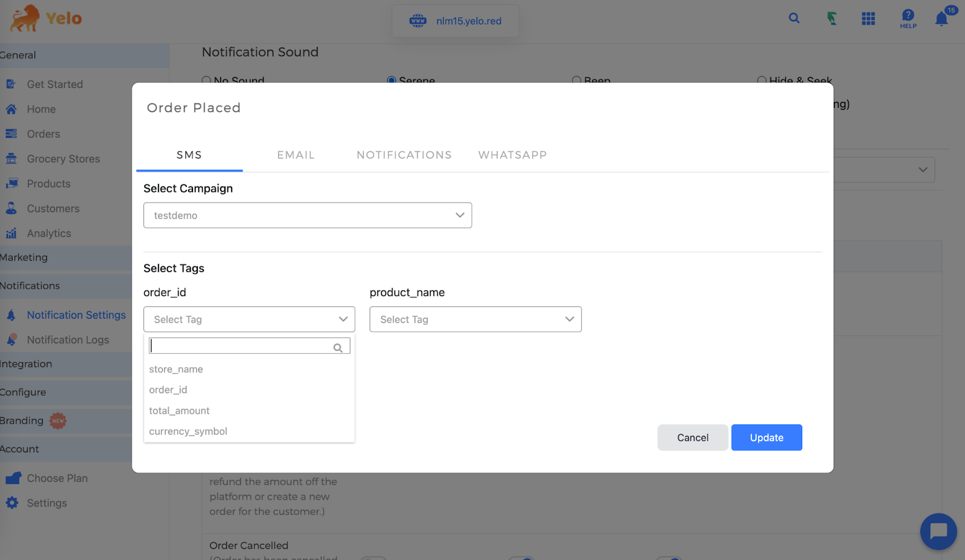Switch to the WHATSAPP tab
Screen dimensions: 965x560
[x=513, y=155]
